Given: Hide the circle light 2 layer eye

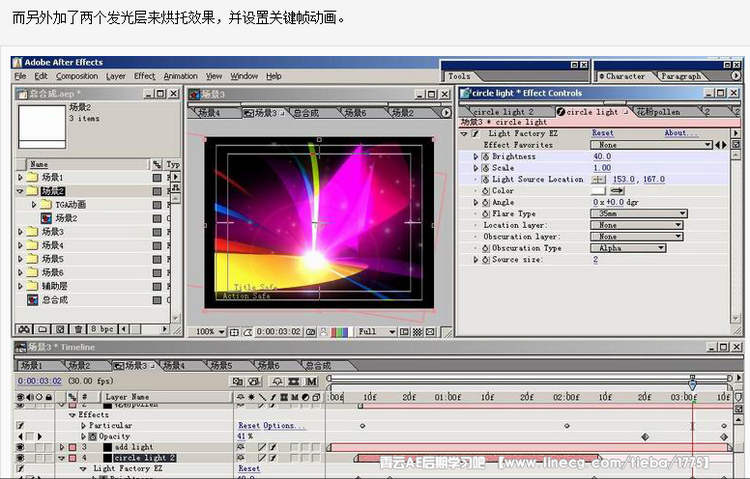Looking at the screenshot, I should [x=20, y=458].
